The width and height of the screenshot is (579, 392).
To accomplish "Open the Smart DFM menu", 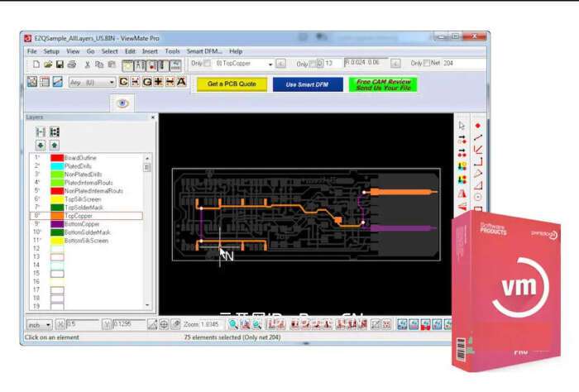I will point(204,51).
